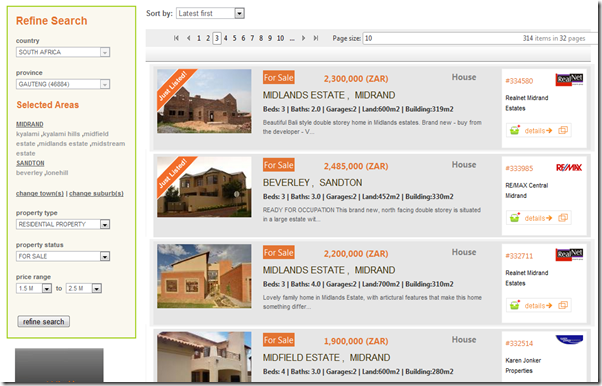Click listing reference #332514
Image resolution: width=602 pixels, height=386 pixels.
(x=519, y=343)
